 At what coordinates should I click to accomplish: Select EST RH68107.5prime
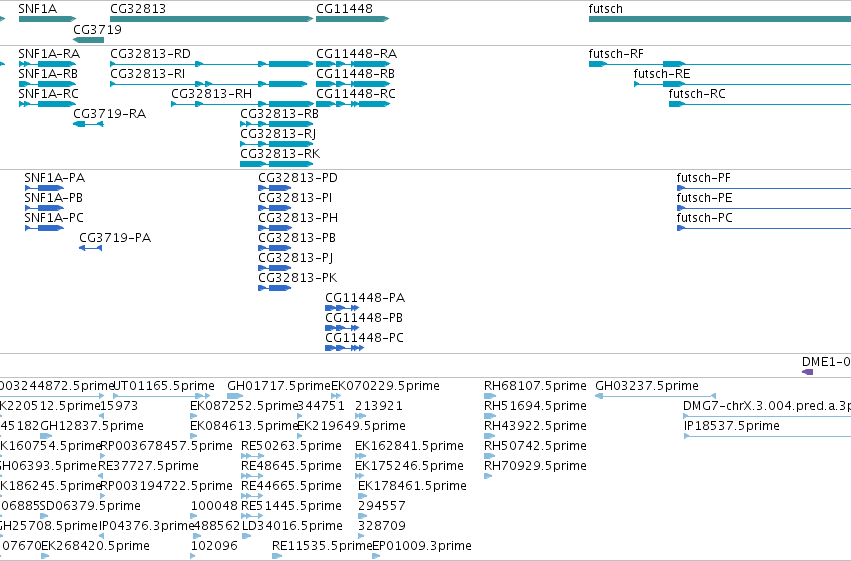(x=490, y=396)
